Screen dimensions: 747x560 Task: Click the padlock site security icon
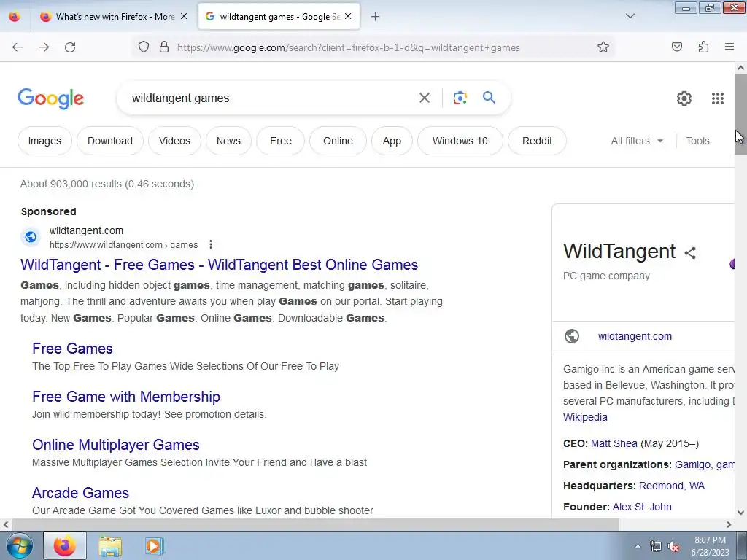click(x=164, y=47)
